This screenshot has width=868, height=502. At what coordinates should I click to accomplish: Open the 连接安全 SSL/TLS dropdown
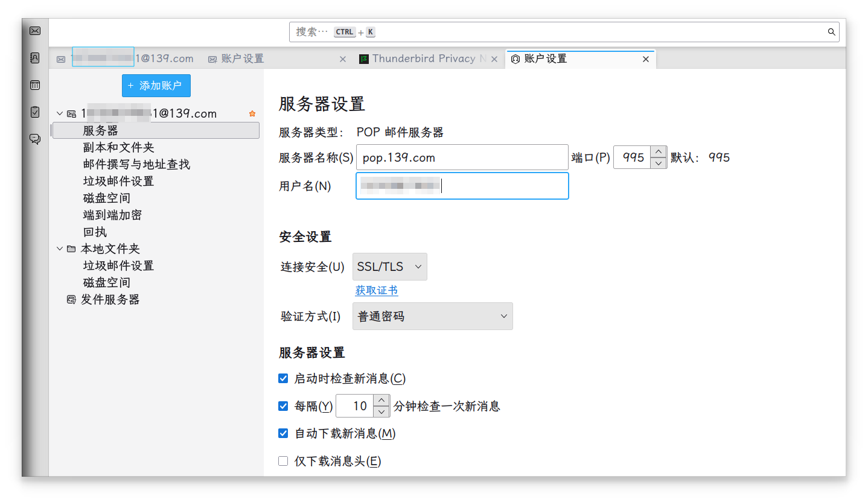pos(390,267)
